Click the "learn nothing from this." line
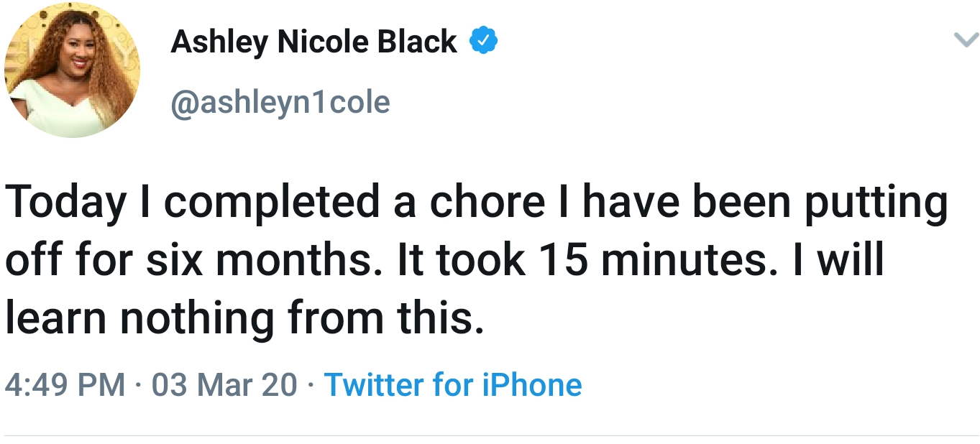The image size is (980, 444). click(x=244, y=319)
